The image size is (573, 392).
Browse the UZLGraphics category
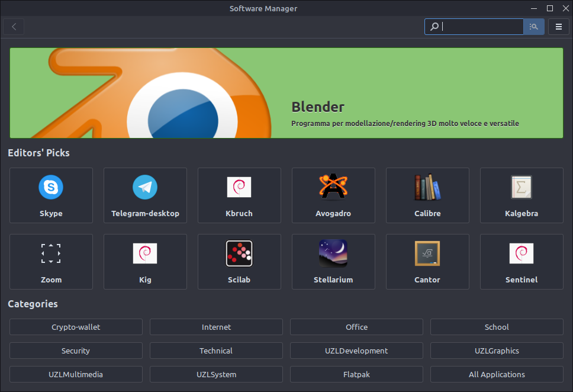pyautogui.click(x=497, y=351)
